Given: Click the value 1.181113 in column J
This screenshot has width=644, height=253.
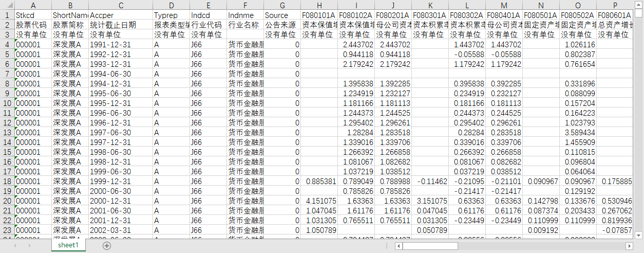Looking at the screenshot, I should click(x=393, y=103).
